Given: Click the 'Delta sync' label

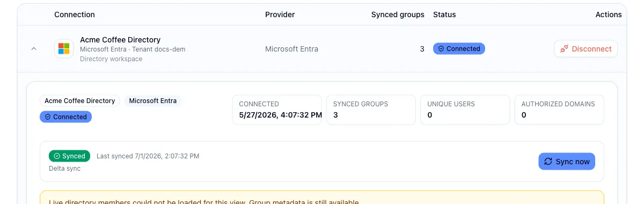Looking at the screenshot, I should [64, 169].
